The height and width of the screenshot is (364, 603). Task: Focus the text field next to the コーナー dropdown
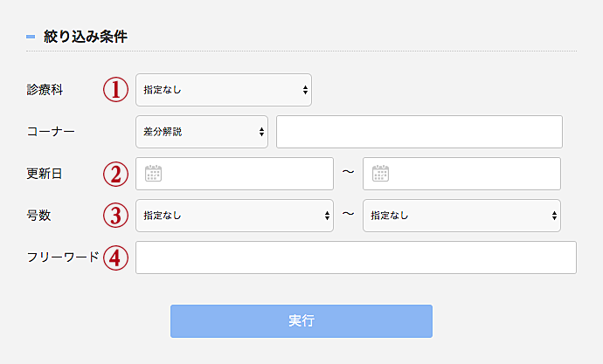(419, 132)
